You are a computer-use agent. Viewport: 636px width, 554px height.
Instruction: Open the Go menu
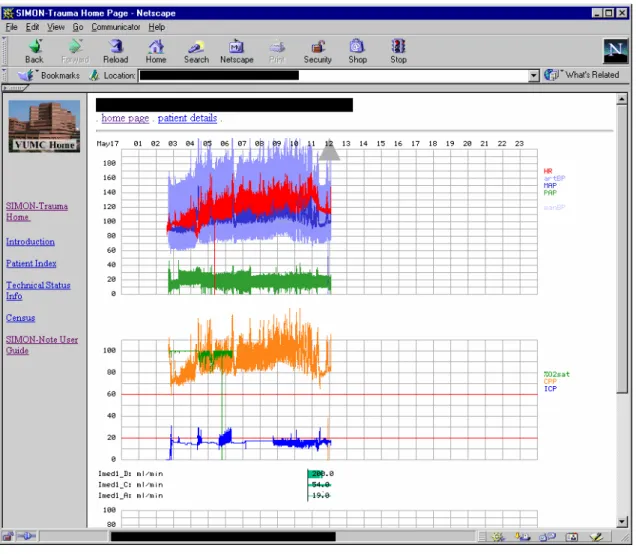[78, 27]
